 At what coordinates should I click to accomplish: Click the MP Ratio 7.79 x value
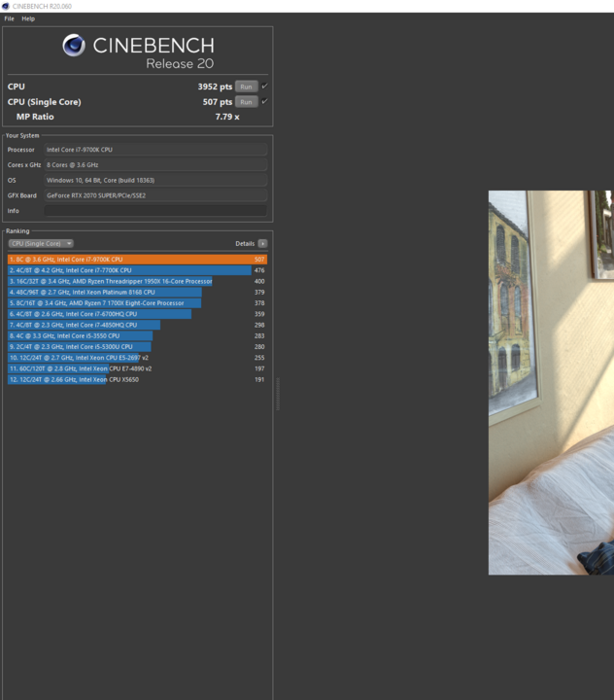(x=227, y=117)
